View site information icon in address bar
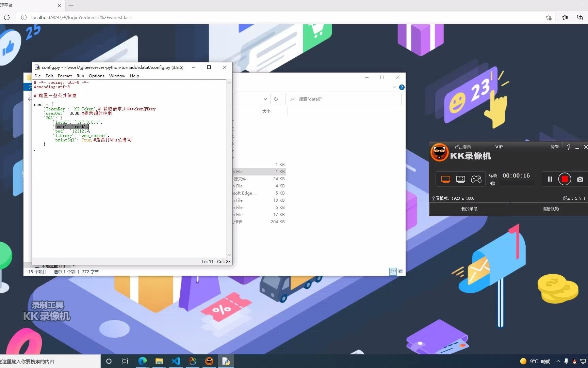This screenshot has height=368, width=588. coord(24,17)
